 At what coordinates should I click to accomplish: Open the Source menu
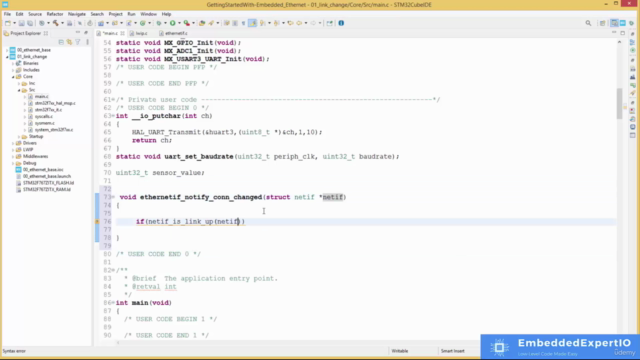coord(35,14)
